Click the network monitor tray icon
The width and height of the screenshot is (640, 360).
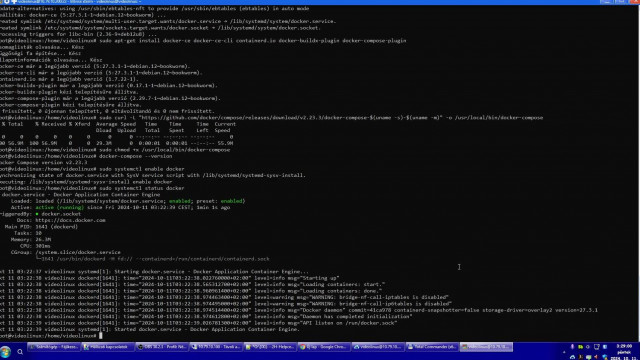coord(596,347)
